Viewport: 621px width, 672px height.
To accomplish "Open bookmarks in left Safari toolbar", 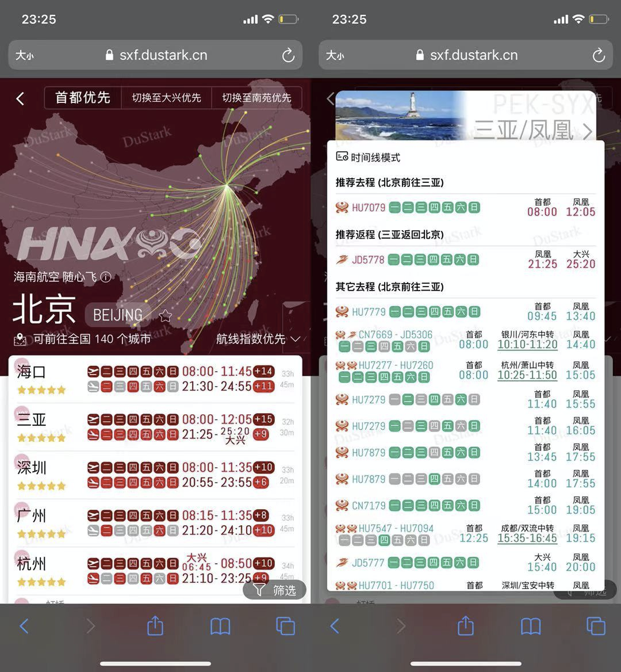I will coord(220,627).
